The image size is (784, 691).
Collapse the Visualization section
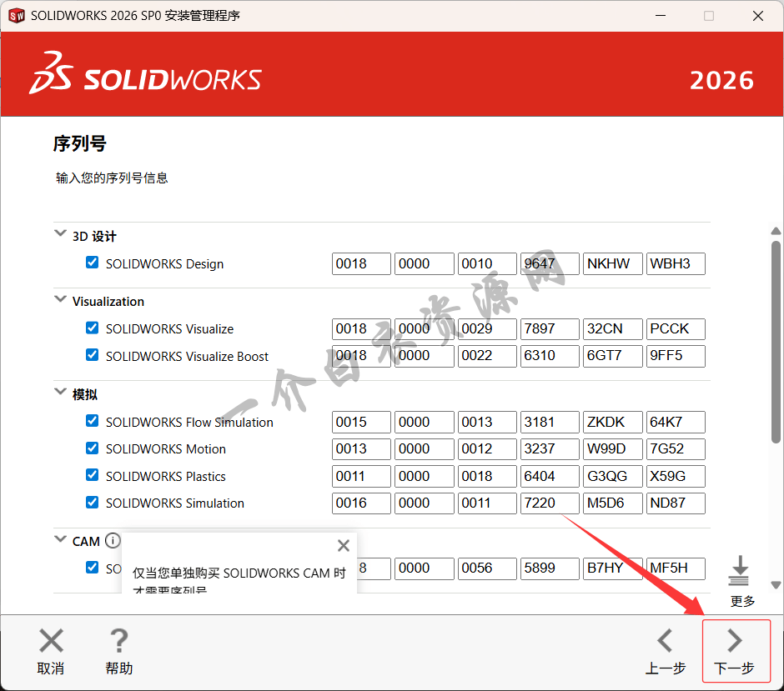coord(60,299)
